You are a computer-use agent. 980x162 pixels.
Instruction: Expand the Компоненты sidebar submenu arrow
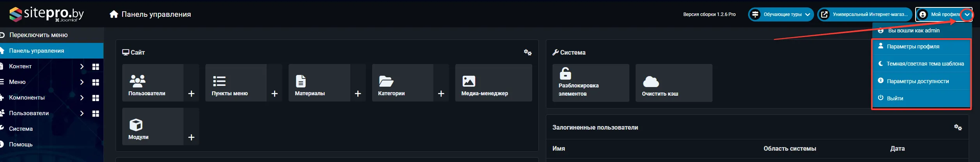(82, 98)
